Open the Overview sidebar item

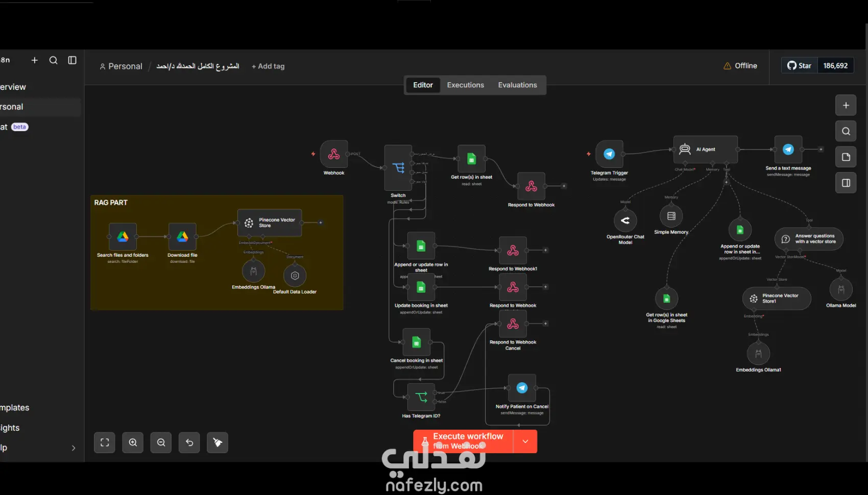(x=40, y=87)
